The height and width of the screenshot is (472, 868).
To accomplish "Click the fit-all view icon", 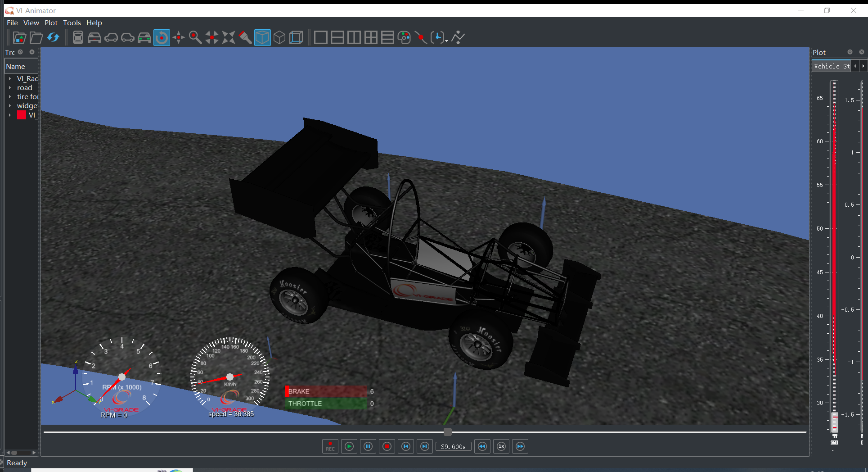I will coord(229,38).
